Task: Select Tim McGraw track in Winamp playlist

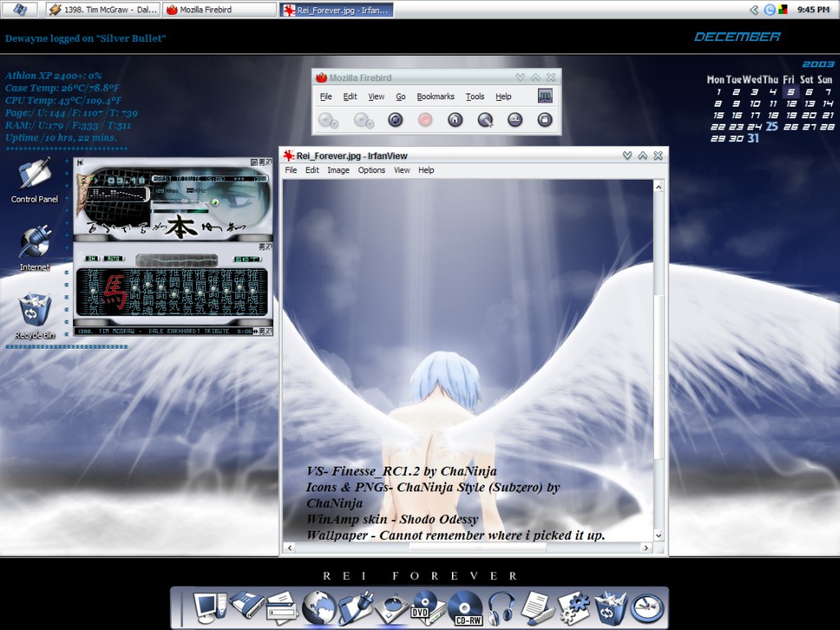Action: click(164, 331)
